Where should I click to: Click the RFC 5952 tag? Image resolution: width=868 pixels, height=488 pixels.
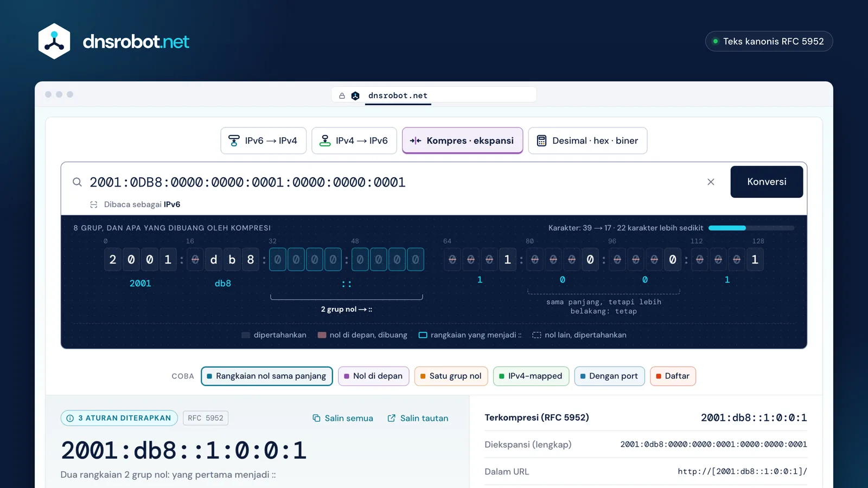206,418
